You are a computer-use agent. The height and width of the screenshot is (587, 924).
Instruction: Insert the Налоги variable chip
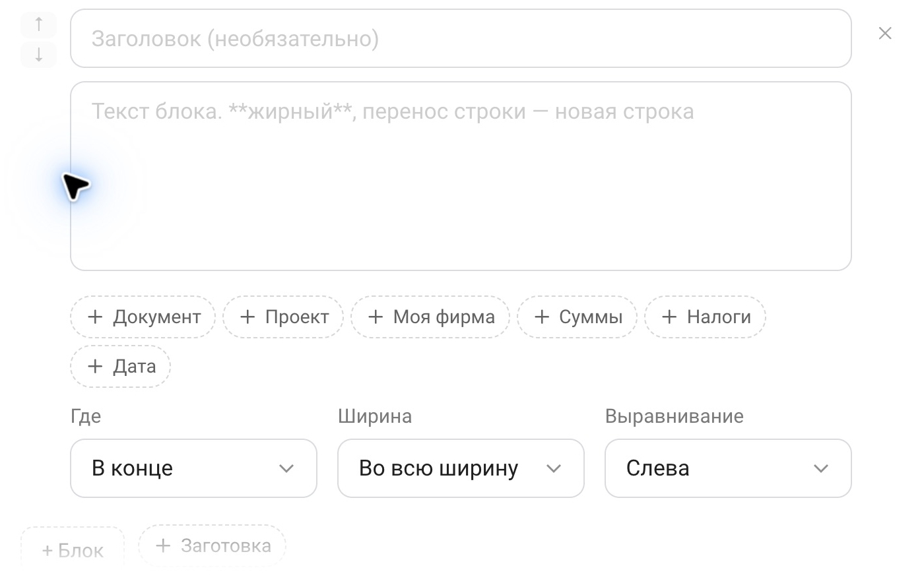pyautogui.click(x=706, y=317)
